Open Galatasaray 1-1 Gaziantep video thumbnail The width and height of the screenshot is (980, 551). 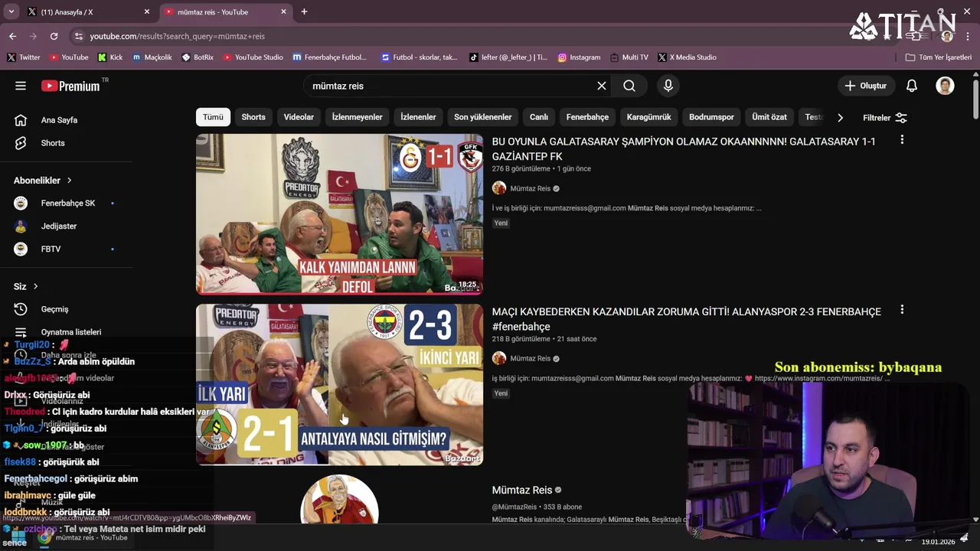(339, 214)
